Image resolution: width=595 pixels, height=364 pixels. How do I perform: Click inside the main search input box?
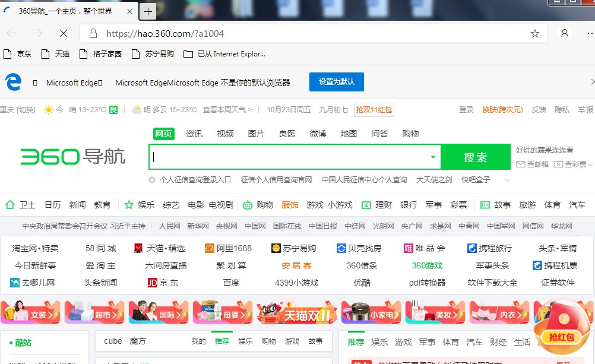tap(285, 157)
